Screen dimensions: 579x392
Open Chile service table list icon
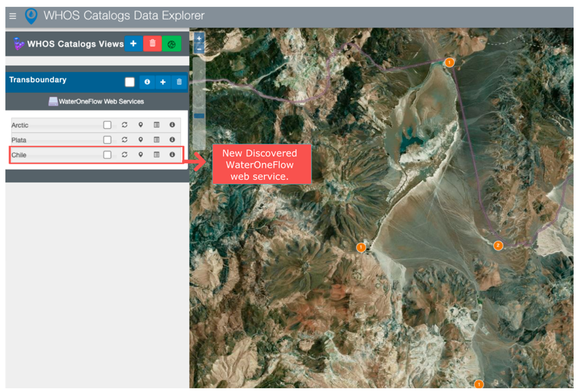click(156, 155)
